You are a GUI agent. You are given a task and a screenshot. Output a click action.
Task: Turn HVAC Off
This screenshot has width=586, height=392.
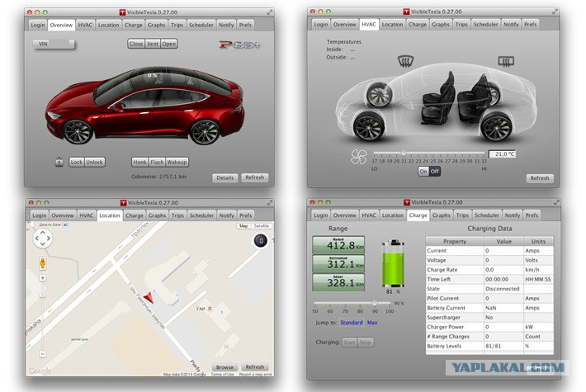[x=435, y=171]
